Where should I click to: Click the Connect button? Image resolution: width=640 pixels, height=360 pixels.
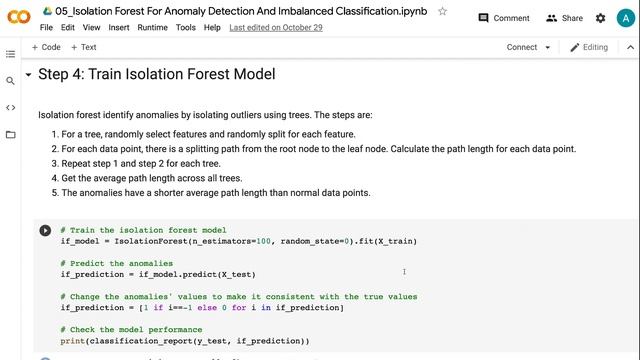point(522,47)
